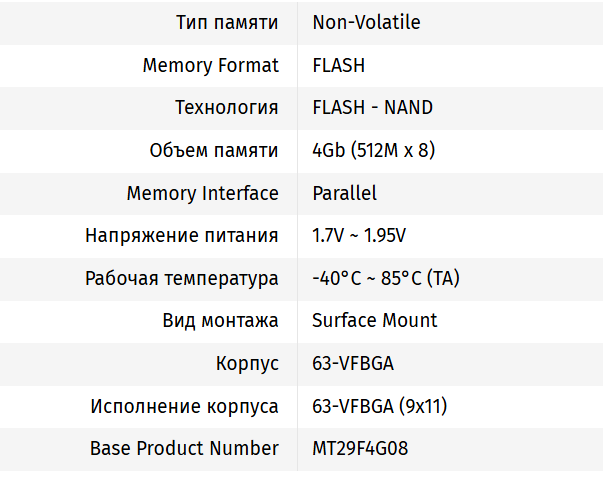603x485 pixels.
Task: Select the "1.7V ~ 1.95V" value
Action: (x=359, y=236)
